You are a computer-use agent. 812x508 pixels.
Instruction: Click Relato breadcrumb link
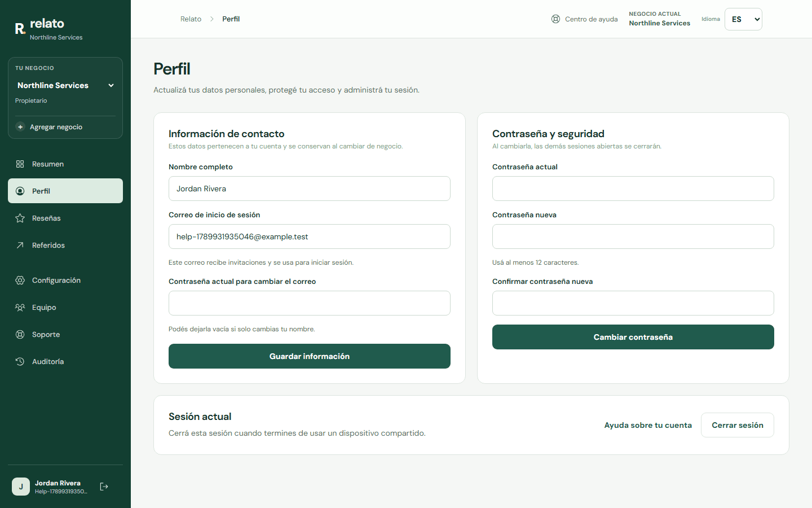191,19
